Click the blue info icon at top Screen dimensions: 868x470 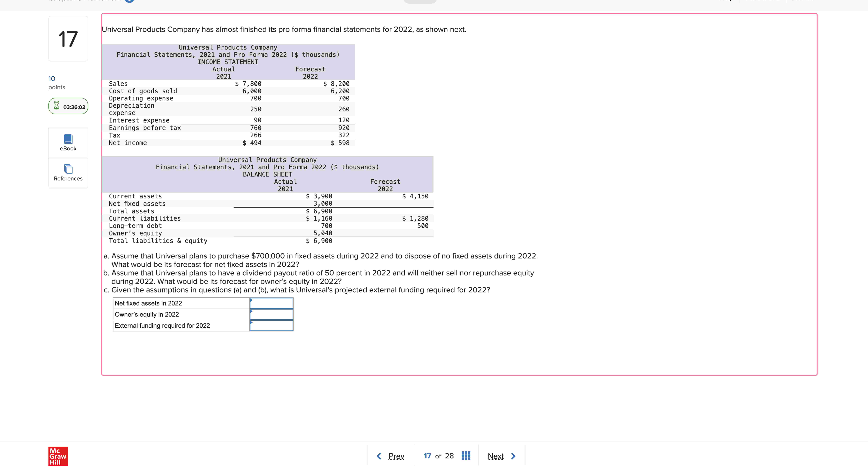[129, 1]
